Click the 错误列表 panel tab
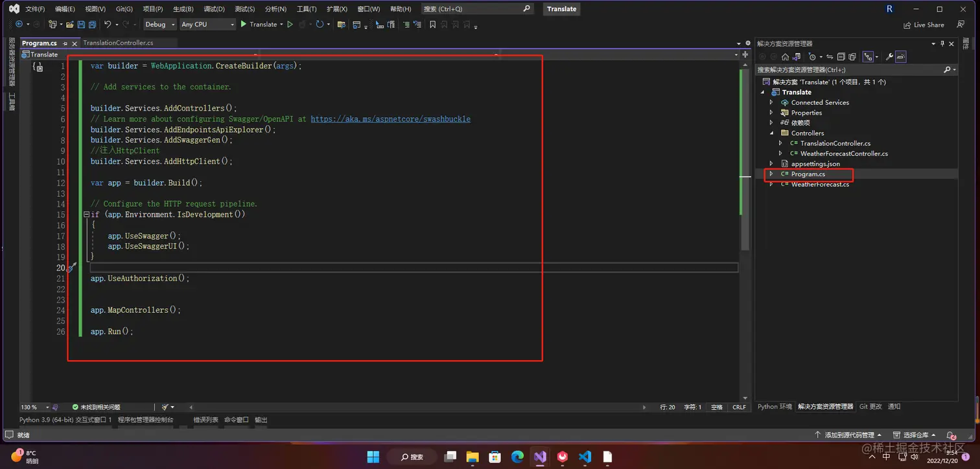980x469 pixels. [205, 420]
